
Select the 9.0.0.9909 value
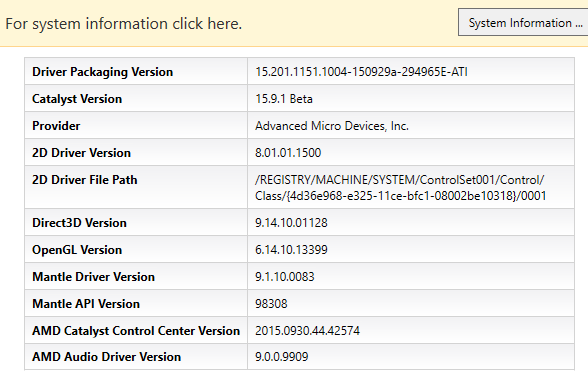(x=282, y=357)
